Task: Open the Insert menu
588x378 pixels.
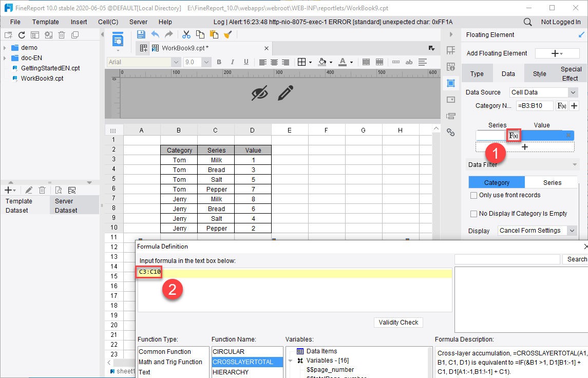Action: pyautogui.click(x=79, y=22)
